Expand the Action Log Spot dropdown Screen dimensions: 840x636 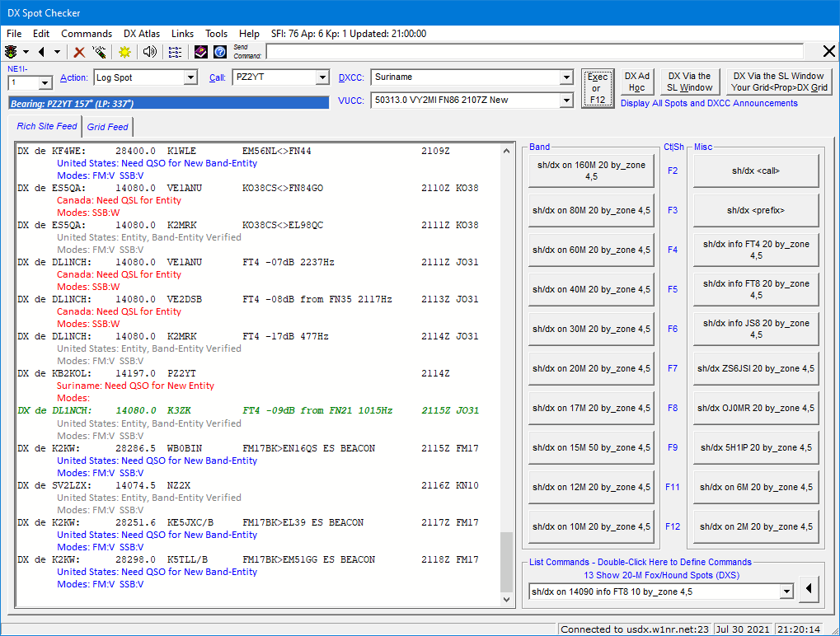point(190,77)
